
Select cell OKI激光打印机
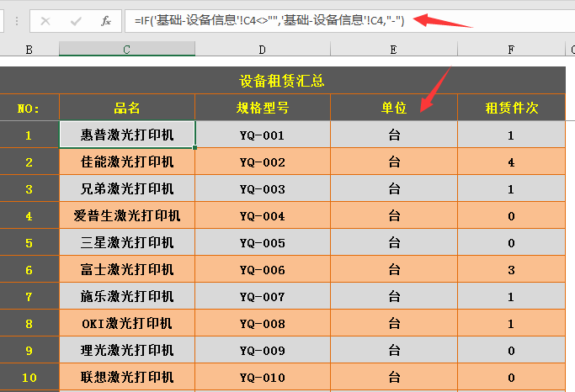pyautogui.click(x=127, y=323)
